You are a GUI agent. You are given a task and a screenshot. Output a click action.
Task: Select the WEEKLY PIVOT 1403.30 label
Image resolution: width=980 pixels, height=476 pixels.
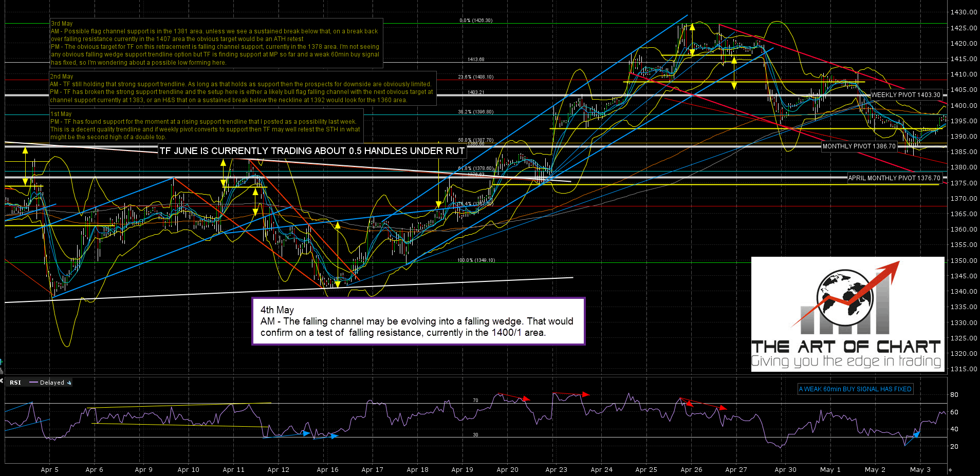pyautogui.click(x=905, y=95)
